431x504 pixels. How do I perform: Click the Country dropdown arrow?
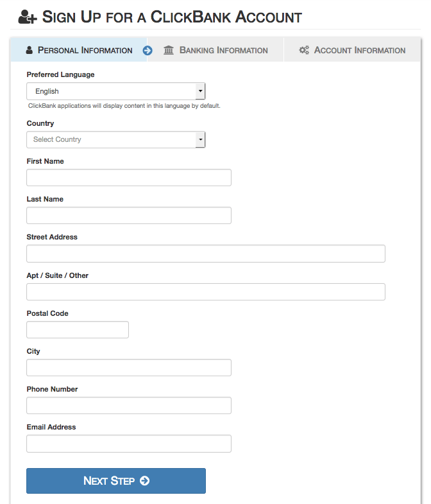click(x=201, y=139)
